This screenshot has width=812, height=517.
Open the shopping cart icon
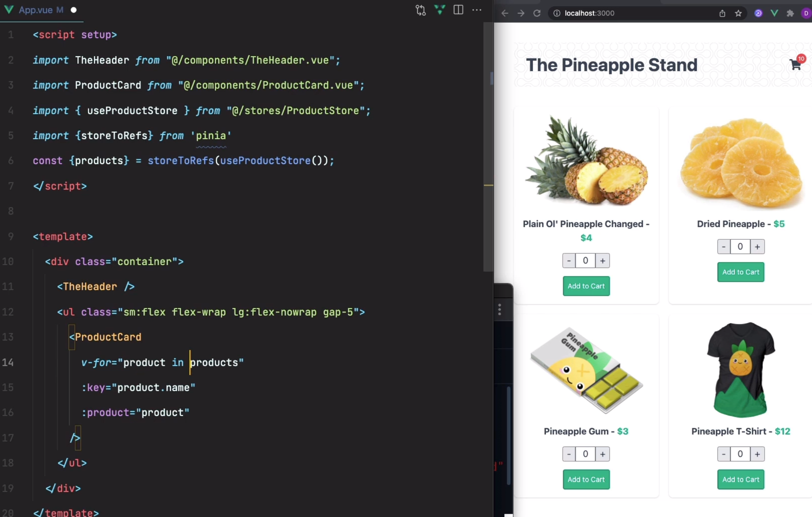pyautogui.click(x=795, y=65)
